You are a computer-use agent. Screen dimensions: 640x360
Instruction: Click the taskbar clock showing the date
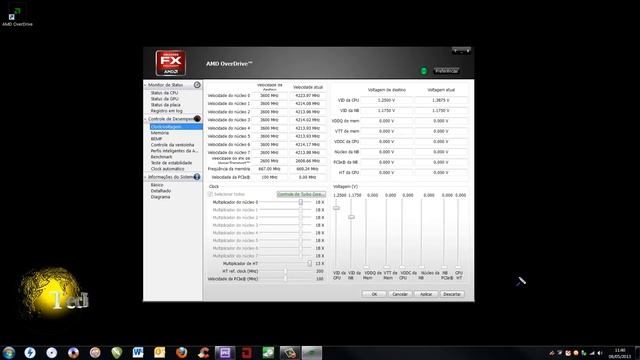tap(620, 353)
